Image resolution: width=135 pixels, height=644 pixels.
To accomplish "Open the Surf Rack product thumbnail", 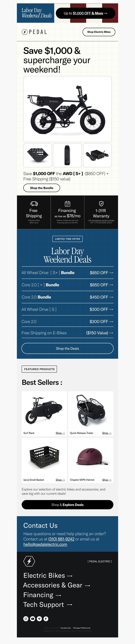I will (x=44, y=410).
